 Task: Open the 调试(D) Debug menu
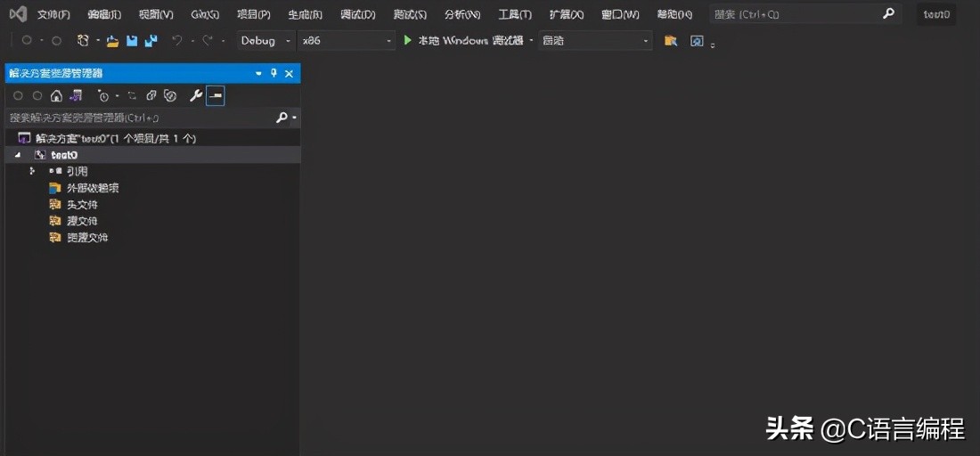pos(358,14)
